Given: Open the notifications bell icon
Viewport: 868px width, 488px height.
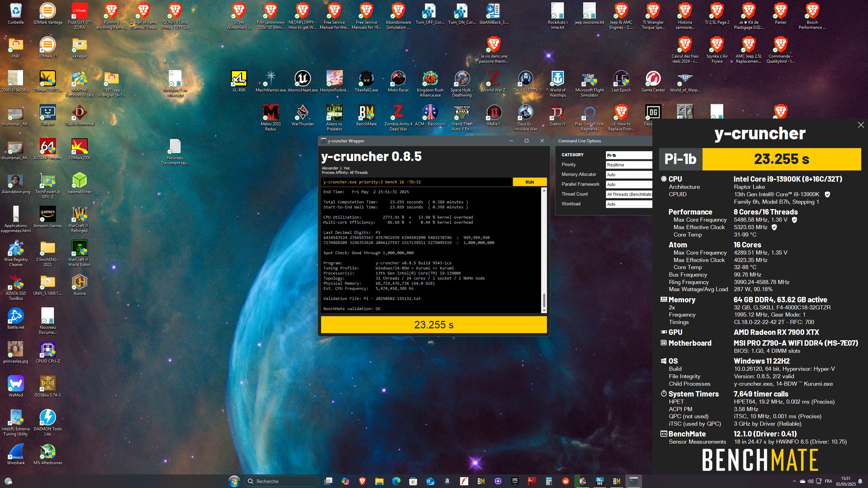Looking at the screenshot, I should coord(860,481).
